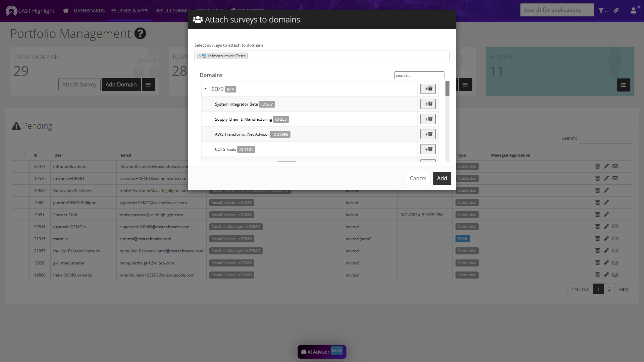
Task: Click the Cancel button
Action: [x=418, y=178]
